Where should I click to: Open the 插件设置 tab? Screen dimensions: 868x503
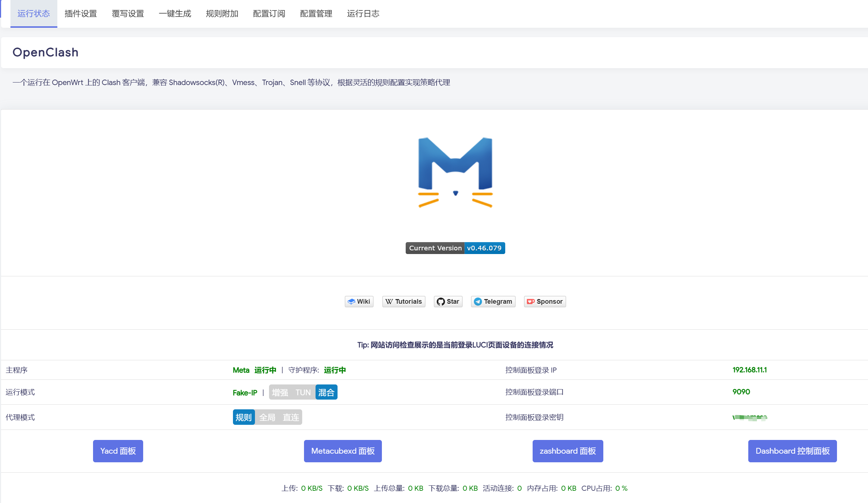pos(81,14)
